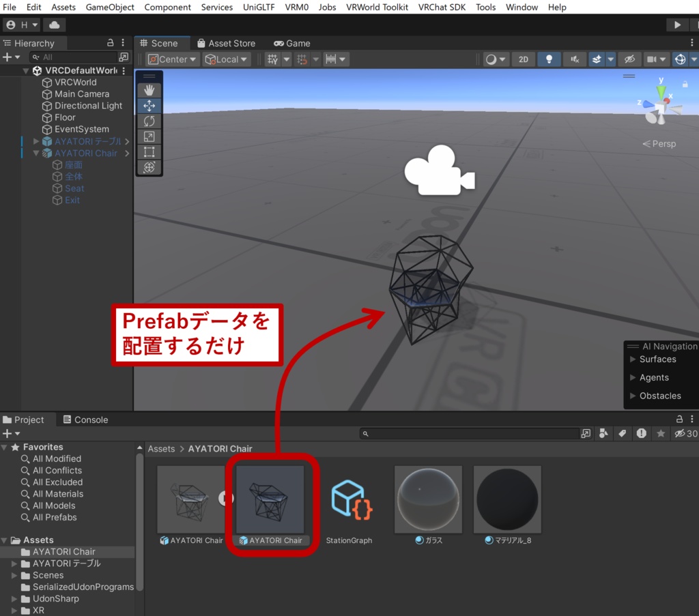Image resolution: width=699 pixels, height=616 pixels.
Task: Switch to the Asset Store tab
Action: 227,43
